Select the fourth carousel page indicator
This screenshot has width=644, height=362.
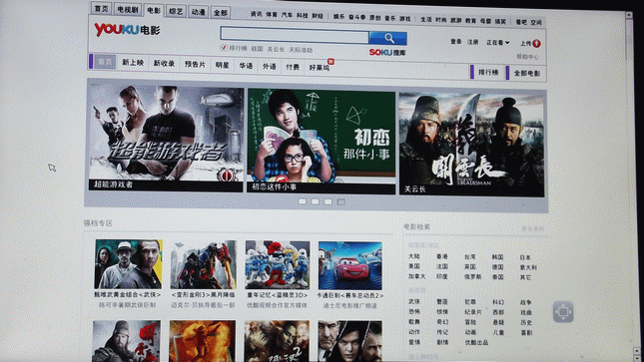click(x=340, y=201)
